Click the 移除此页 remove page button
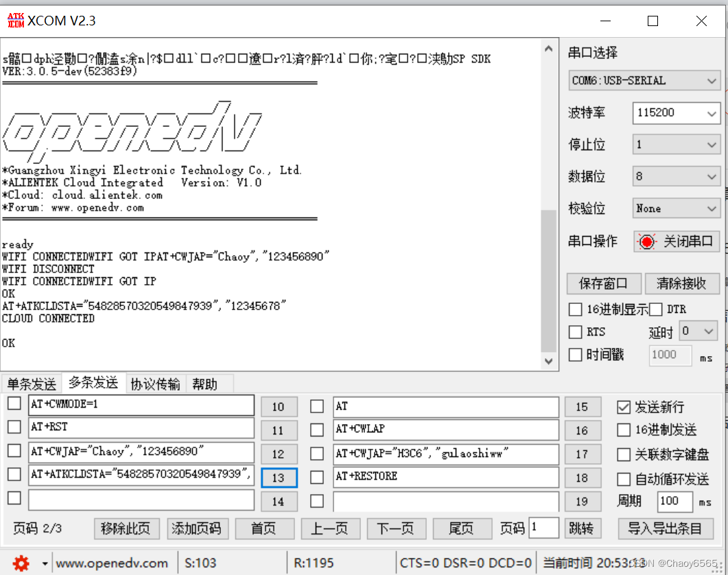This screenshot has width=728, height=575. coord(127,528)
